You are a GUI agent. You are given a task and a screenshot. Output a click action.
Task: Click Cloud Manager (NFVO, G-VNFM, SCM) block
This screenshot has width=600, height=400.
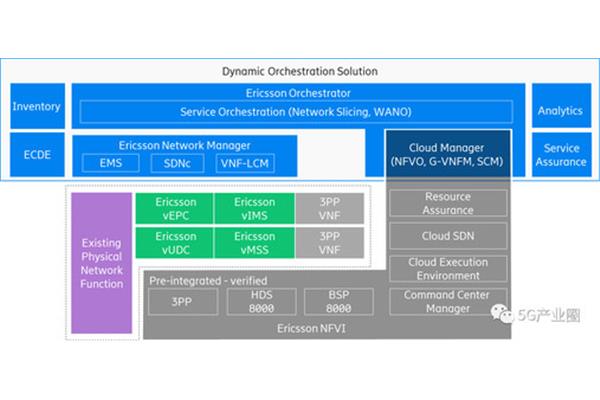click(x=448, y=154)
